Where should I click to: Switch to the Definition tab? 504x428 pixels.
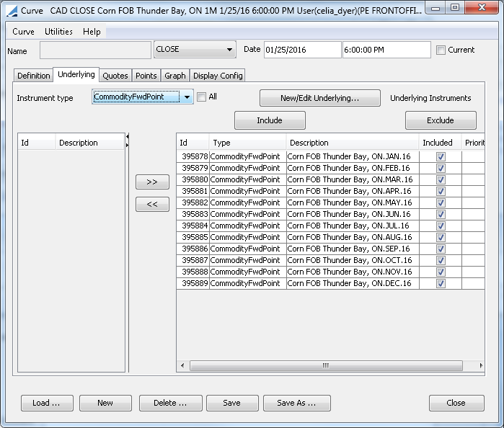coord(33,76)
